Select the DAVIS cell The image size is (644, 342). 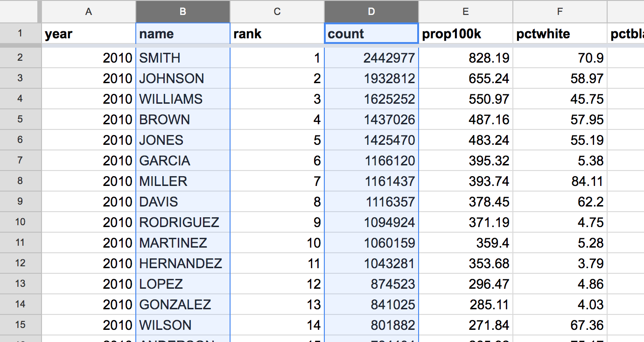[183, 202]
